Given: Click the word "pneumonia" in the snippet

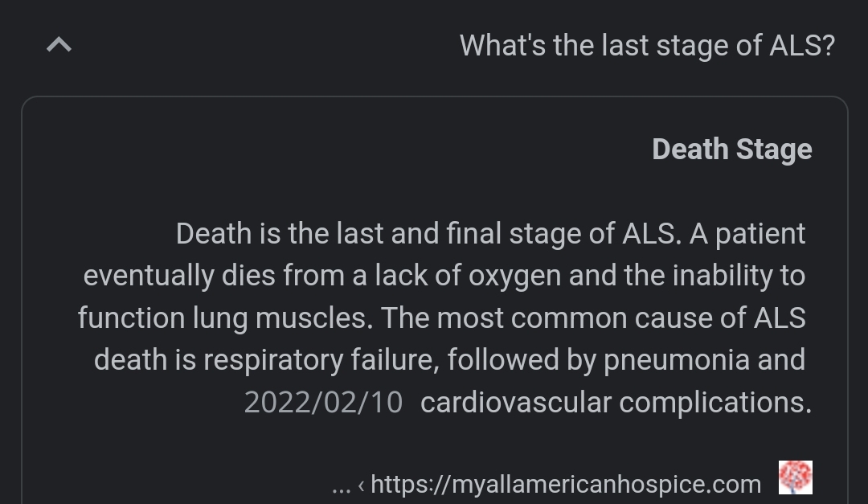Looking at the screenshot, I should pyautogui.click(x=677, y=360).
